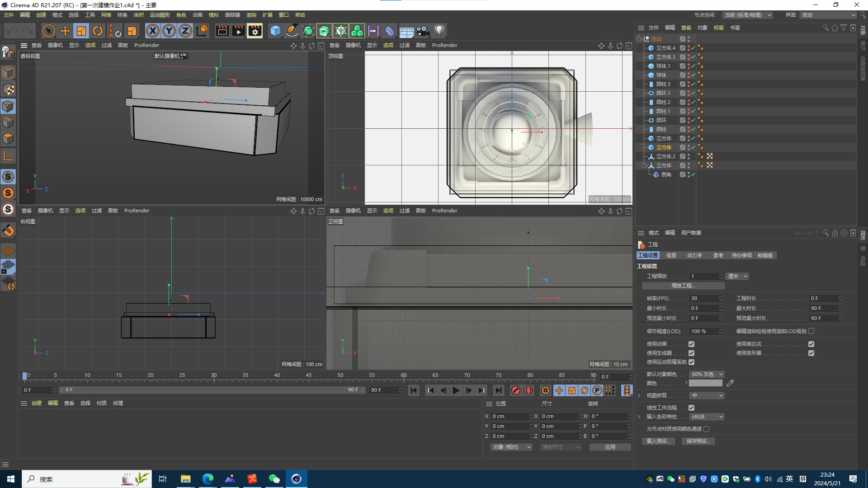
Task: Enable 为节点材质使用颜色通道 checkbox
Action: (707, 429)
